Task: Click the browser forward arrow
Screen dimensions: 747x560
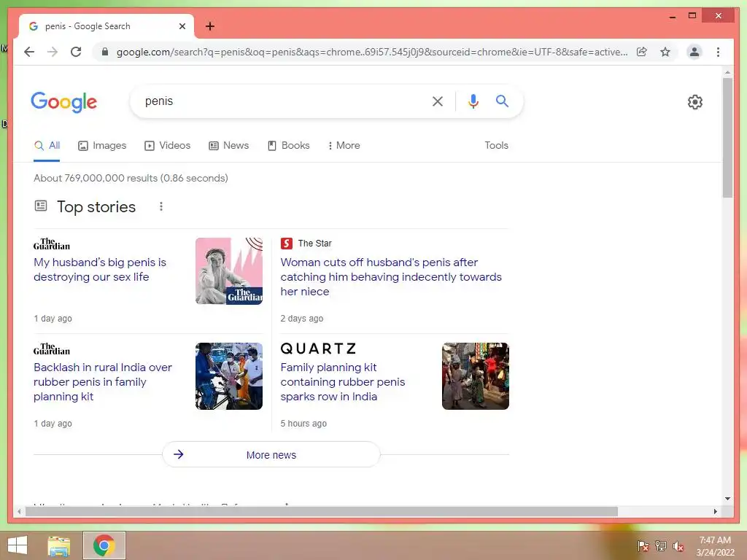Action: coord(53,52)
